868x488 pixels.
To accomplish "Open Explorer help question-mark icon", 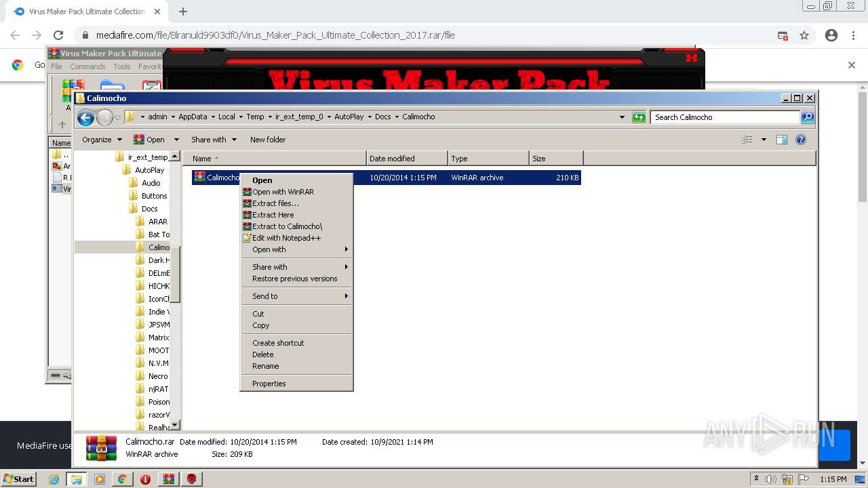I will (x=801, y=140).
